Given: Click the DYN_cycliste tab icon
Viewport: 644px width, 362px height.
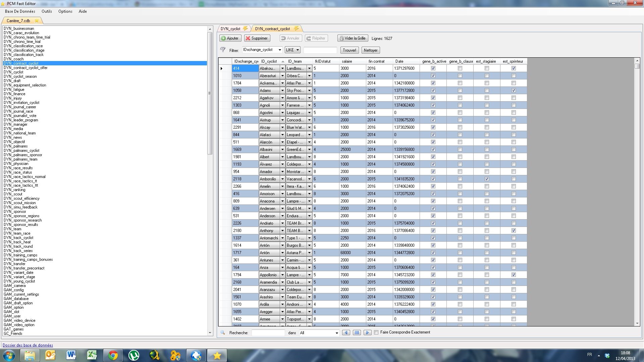Looking at the screenshot, I should [247, 29].
